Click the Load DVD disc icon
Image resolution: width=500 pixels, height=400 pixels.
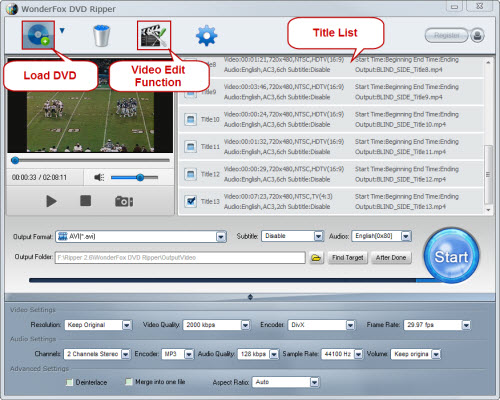[38, 35]
